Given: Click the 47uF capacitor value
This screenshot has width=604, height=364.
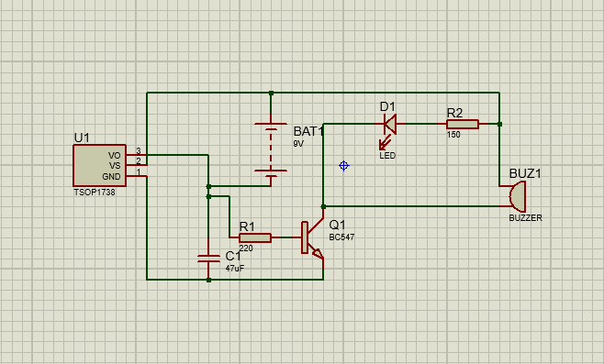Looking at the screenshot, I should [x=235, y=269].
